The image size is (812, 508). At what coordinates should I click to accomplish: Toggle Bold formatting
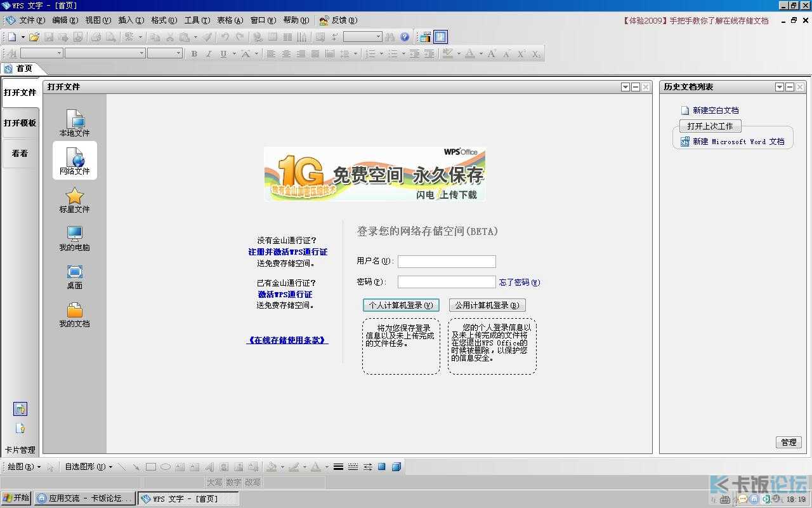(194, 54)
